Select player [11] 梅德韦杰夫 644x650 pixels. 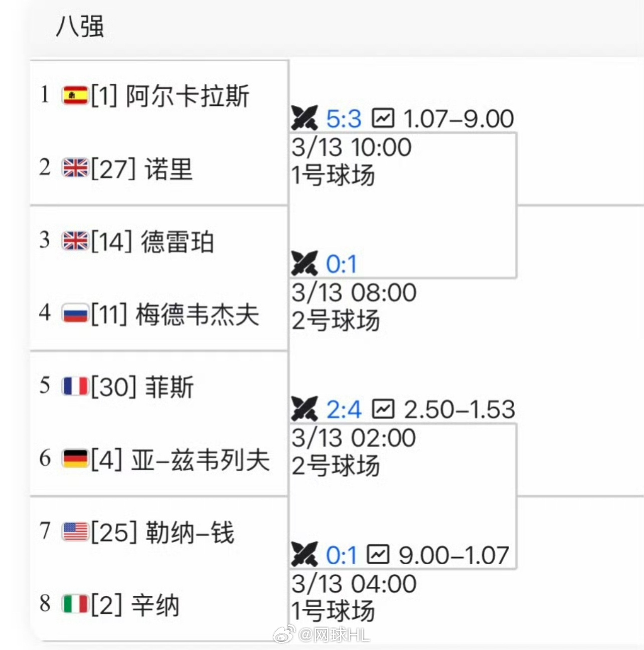pyautogui.click(x=175, y=314)
